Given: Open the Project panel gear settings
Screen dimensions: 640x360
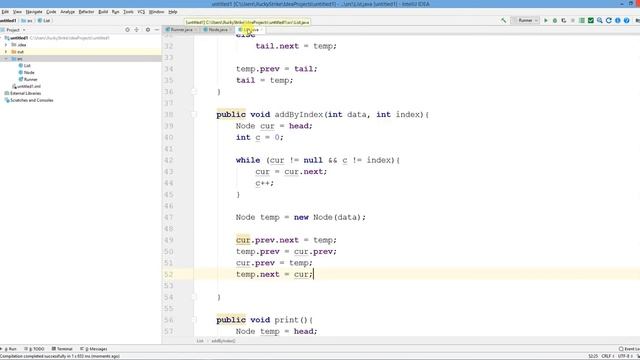Looking at the screenshot, I should [148, 30].
